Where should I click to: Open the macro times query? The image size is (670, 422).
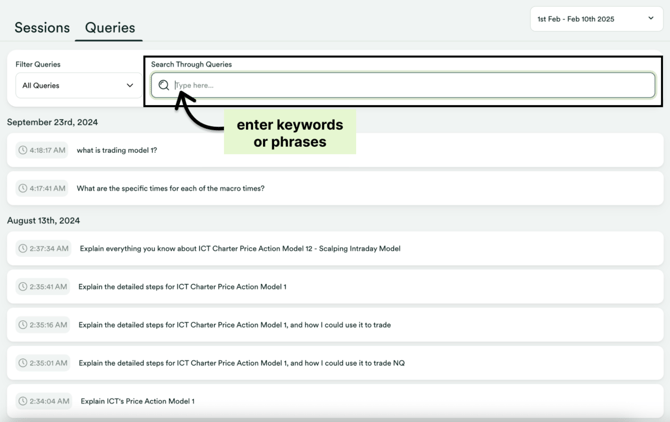click(335, 188)
